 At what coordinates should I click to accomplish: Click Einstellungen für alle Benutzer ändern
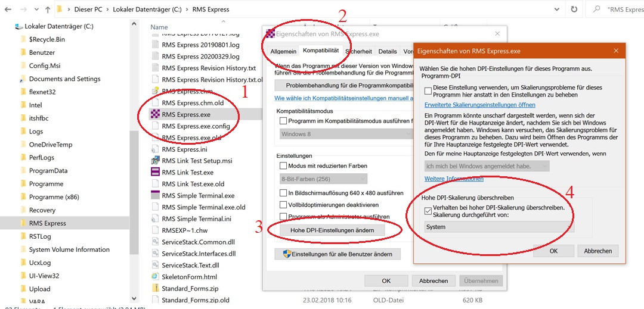tap(337, 254)
